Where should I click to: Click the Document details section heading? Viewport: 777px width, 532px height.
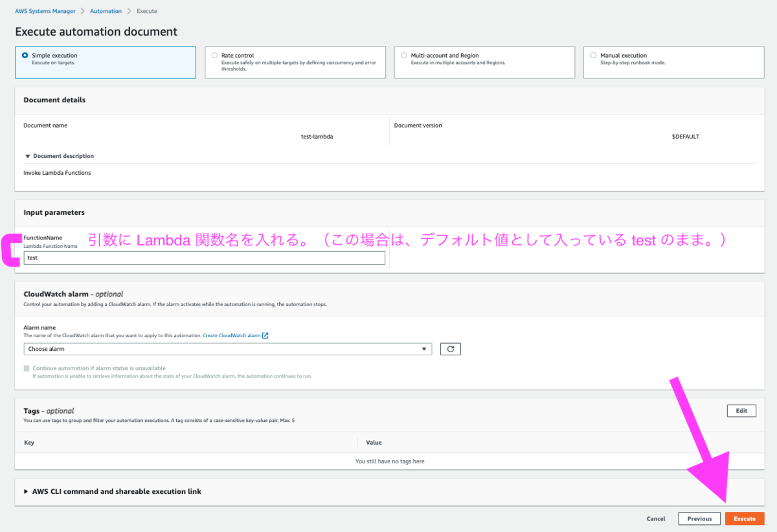pos(54,100)
